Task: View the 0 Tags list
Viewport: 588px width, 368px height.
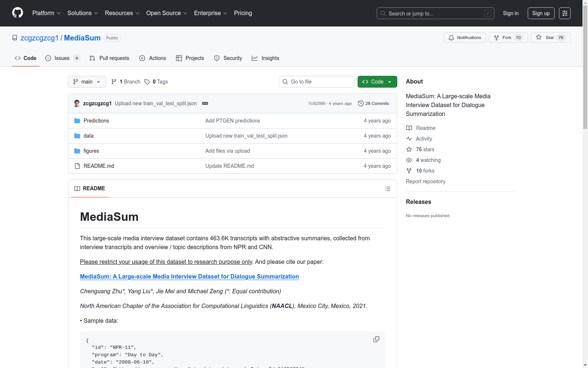Action: click(156, 82)
